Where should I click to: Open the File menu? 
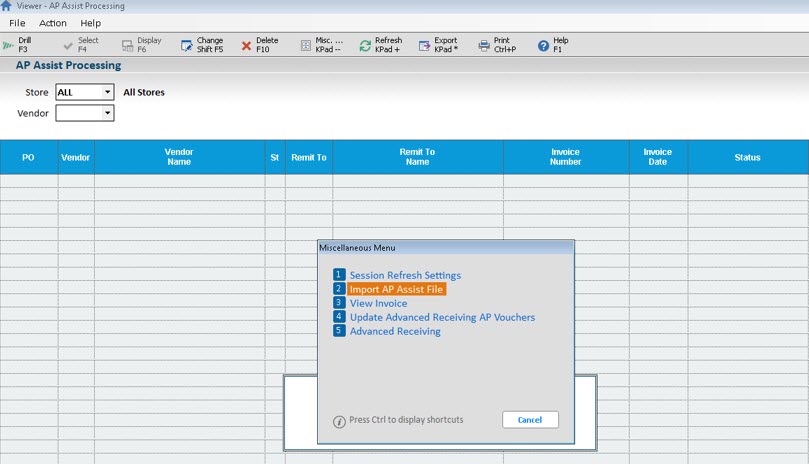coord(17,23)
